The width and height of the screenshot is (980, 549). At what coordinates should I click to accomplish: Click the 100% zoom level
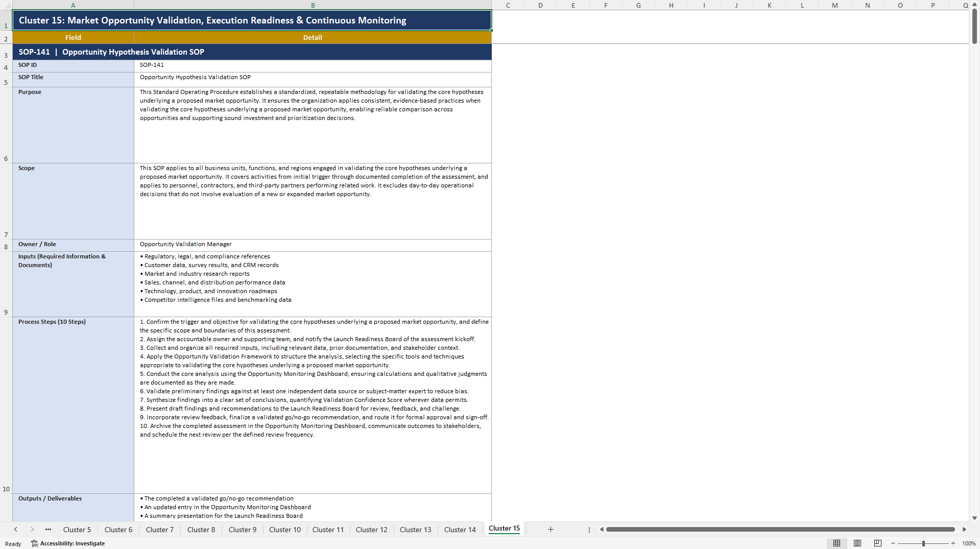[x=969, y=543]
